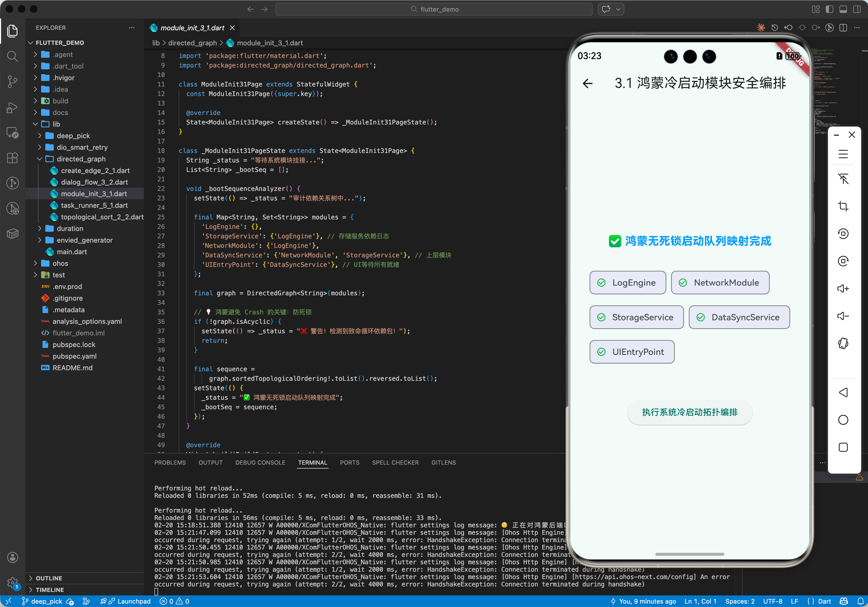This screenshot has width=868, height=607.
Task: Open the Source Control view
Action: click(12, 81)
